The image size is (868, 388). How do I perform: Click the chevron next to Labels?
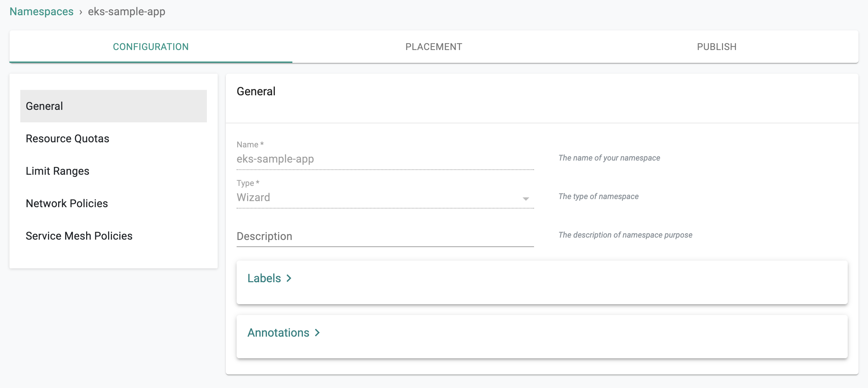click(289, 278)
